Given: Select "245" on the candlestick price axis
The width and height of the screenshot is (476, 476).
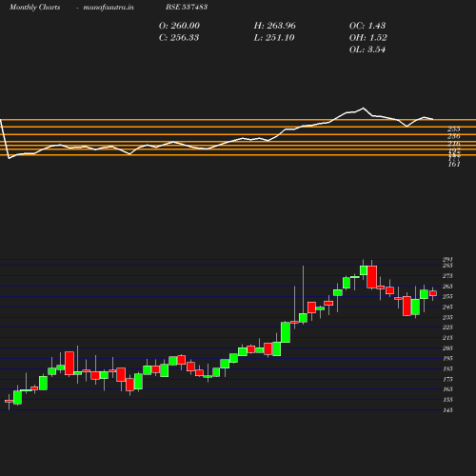Looking at the screenshot, I should point(447,307).
